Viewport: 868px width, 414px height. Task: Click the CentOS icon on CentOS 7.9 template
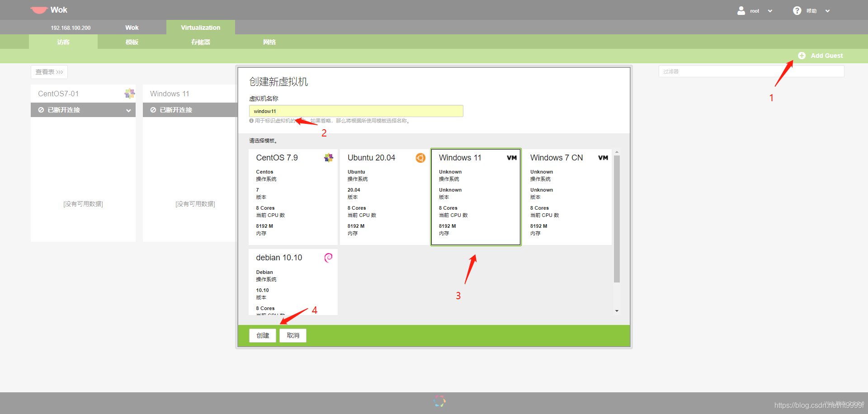click(x=329, y=157)
